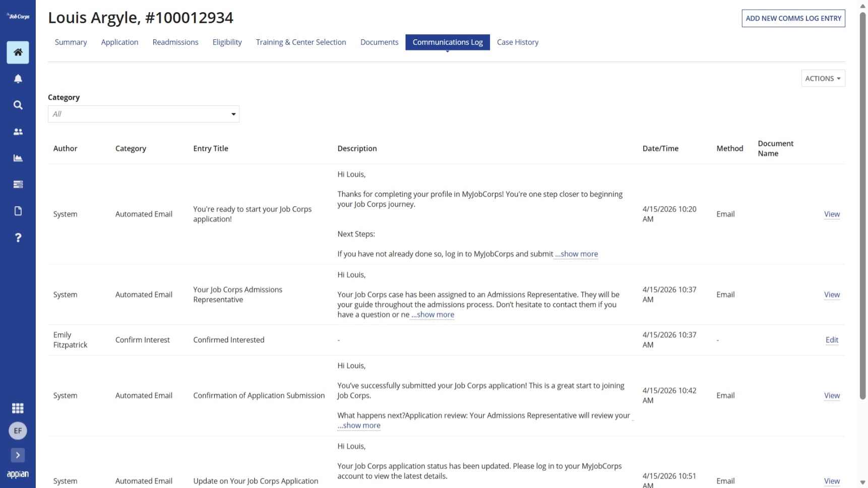Switch to the Application tab
The height and width of the screenshot is (488, 868).
pos(119,42)
